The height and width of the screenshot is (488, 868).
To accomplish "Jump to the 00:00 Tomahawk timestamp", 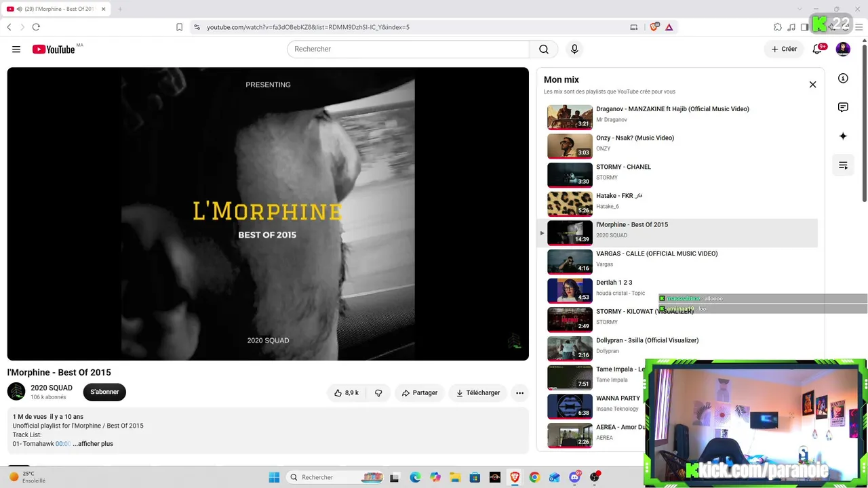I will [x=63, y=444].
